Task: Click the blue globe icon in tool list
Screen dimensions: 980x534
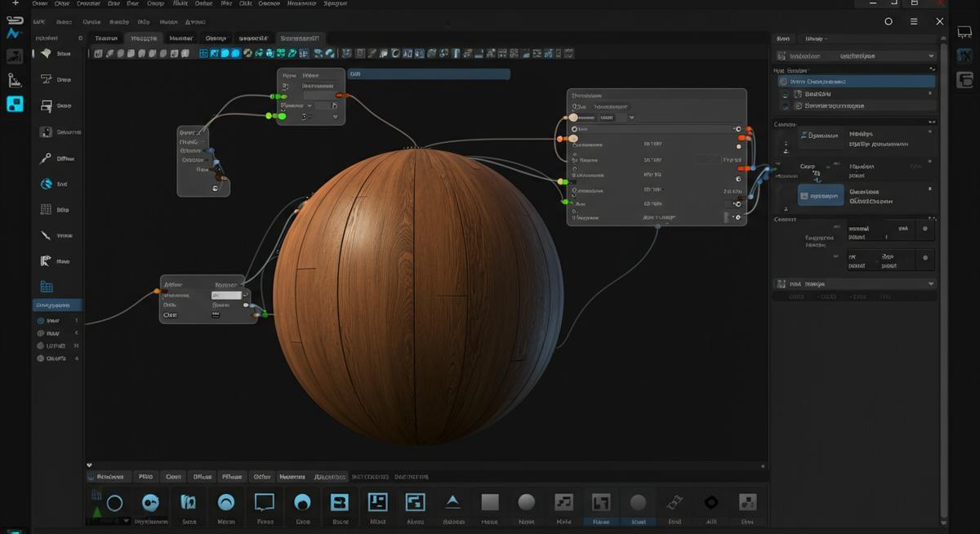Action: (x=46, y=184)
